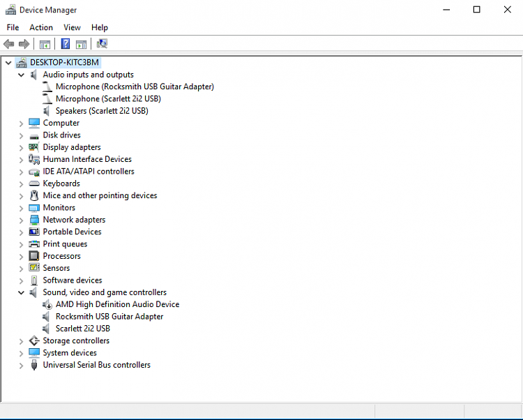Click the Sensors category icon
Image resolution: width=523 pixels, height=420 pixels.
(34, 267)
